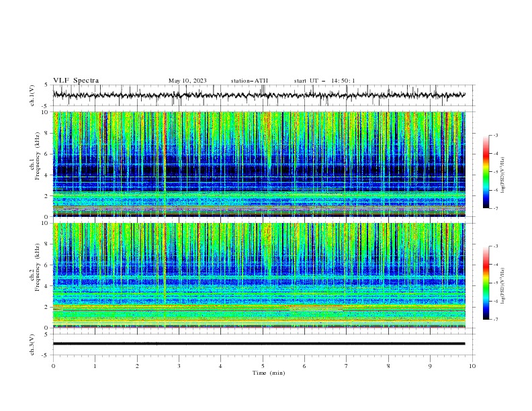Click the time axis tick label "6"

tap(304, 366)
